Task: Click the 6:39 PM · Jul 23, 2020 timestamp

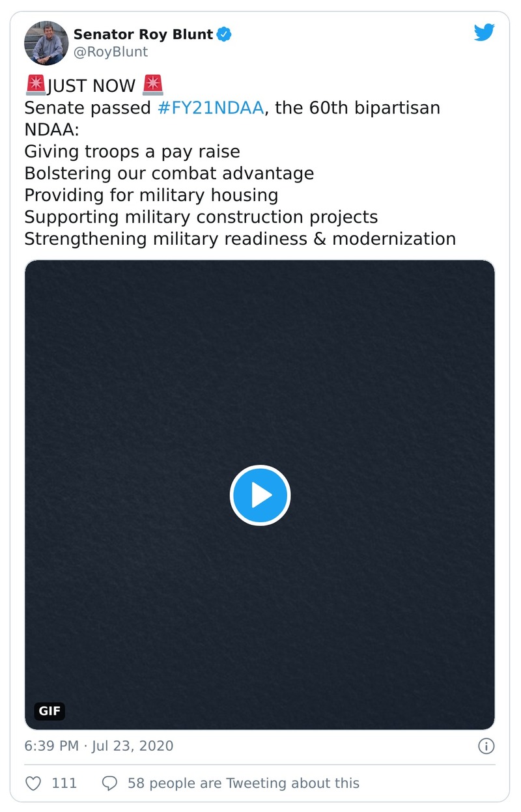Action: [x=99, y=746]
